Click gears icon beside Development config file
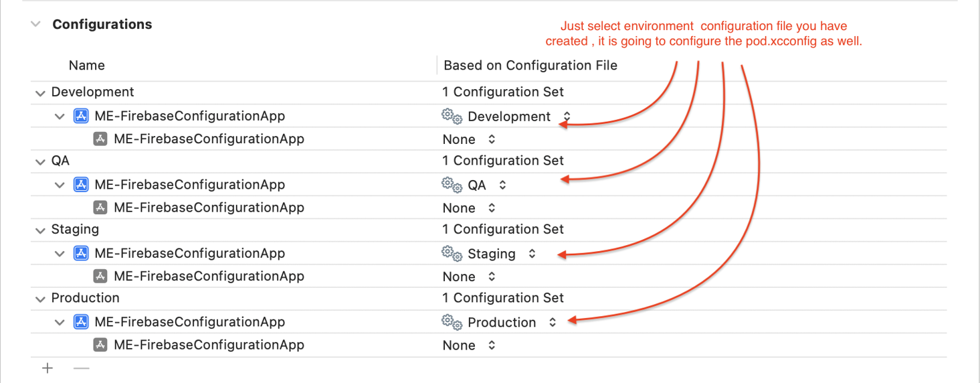 [x=452, y=117]
